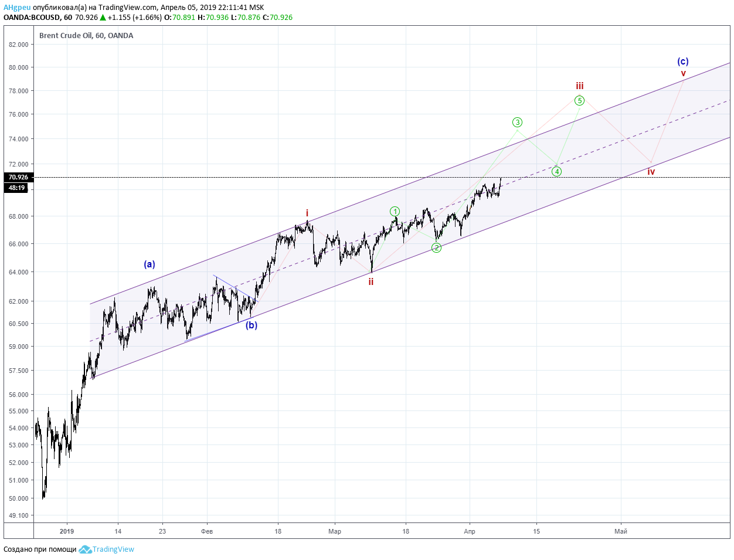Image resolution: width=734 pixels, height=560 pixels.
Task: Select the green circled 4 wave label
Action: 556,172
